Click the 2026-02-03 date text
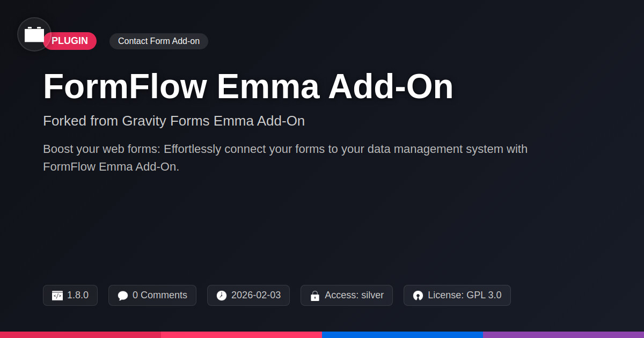Viewport: 644px width, 338px height. (x=256, y=295)
